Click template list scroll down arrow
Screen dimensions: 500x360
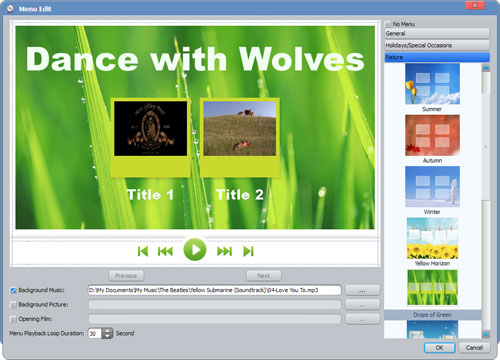[x=486, y=334]
